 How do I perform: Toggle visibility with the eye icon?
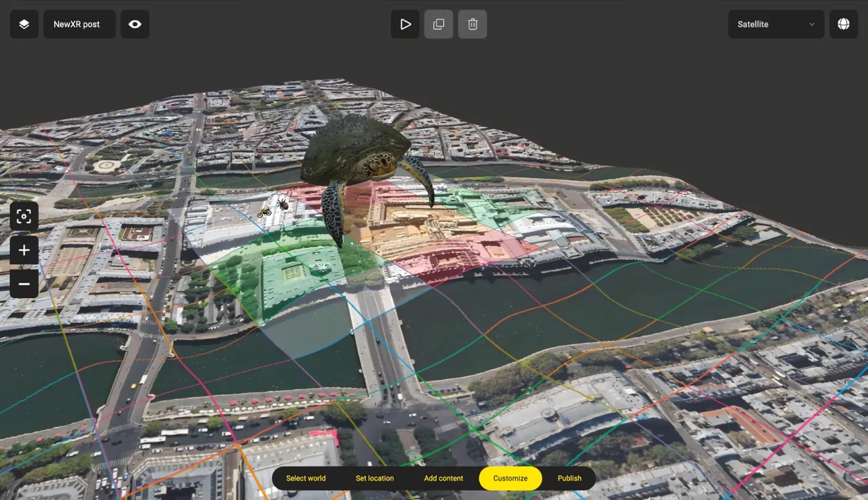click(135, 24)
